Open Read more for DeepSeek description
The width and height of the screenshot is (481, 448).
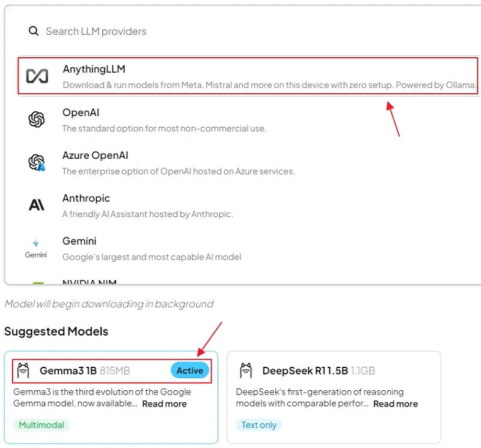click(x=396, y=404)
